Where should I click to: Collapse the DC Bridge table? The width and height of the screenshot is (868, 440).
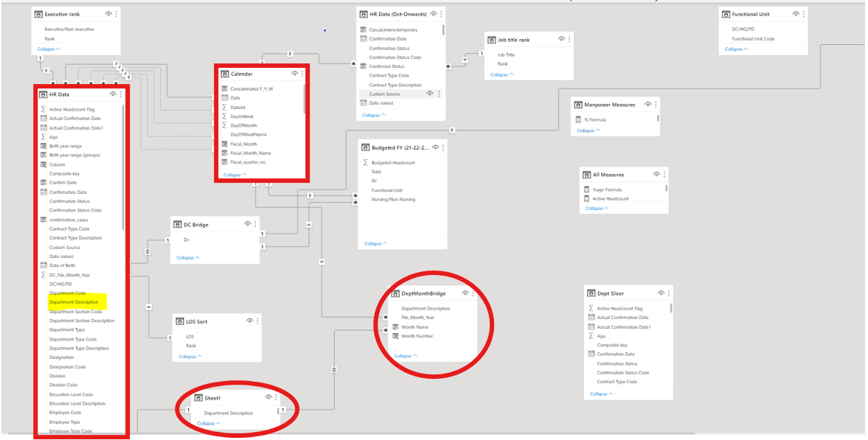(188, 258)
